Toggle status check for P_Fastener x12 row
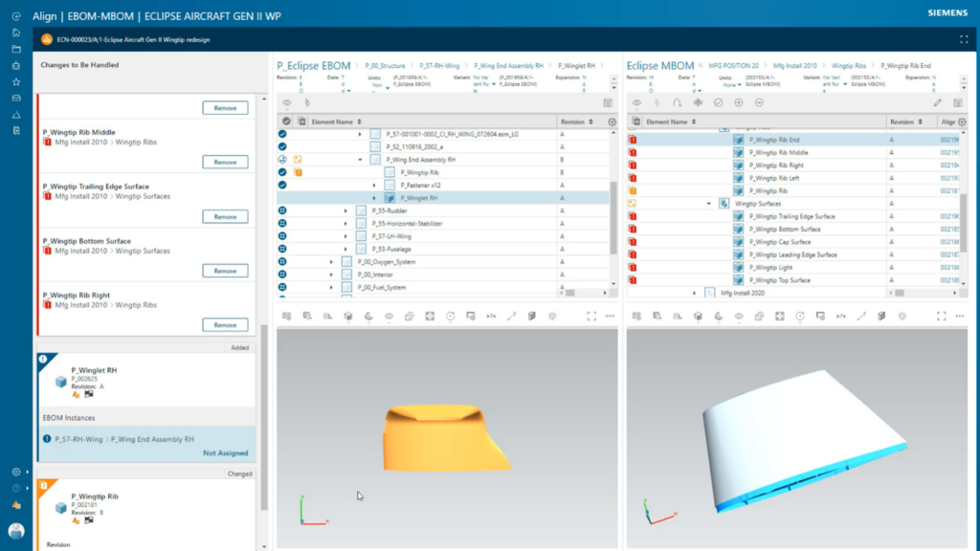The height and width of the screenshot is (551, 980). 282,185
